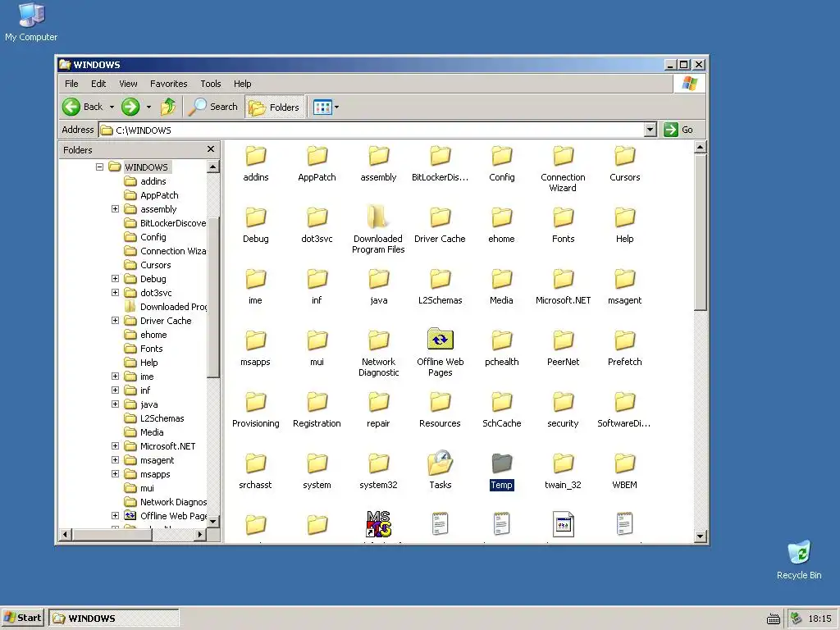Click the green Forward arrow button

coord(130,107)
